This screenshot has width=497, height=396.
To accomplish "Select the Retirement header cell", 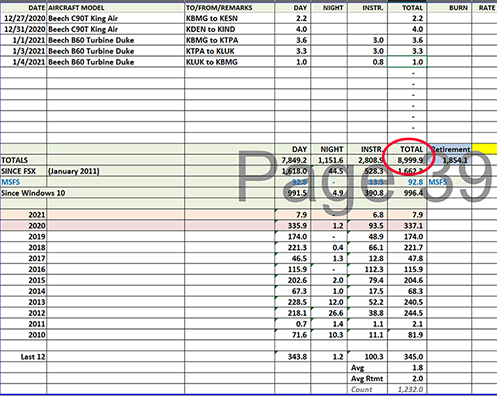I will point(449,149).
